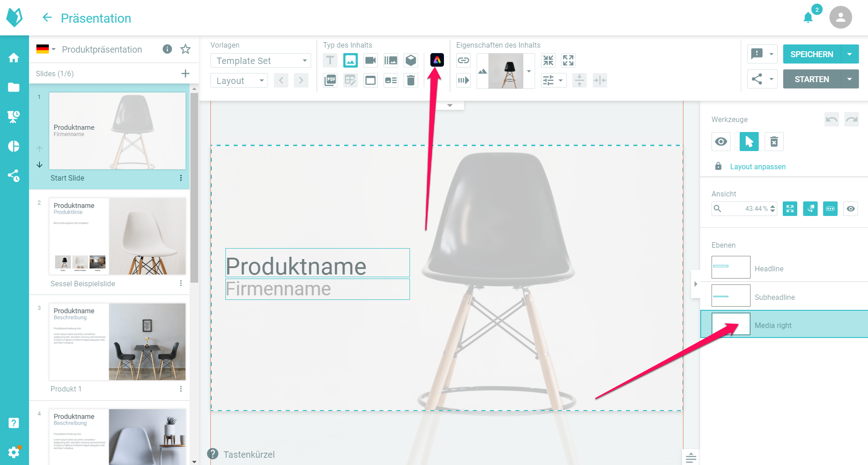Click the expand-to-fill icon
The height and width of the screenshot is (465, 868).
point(568,60)
